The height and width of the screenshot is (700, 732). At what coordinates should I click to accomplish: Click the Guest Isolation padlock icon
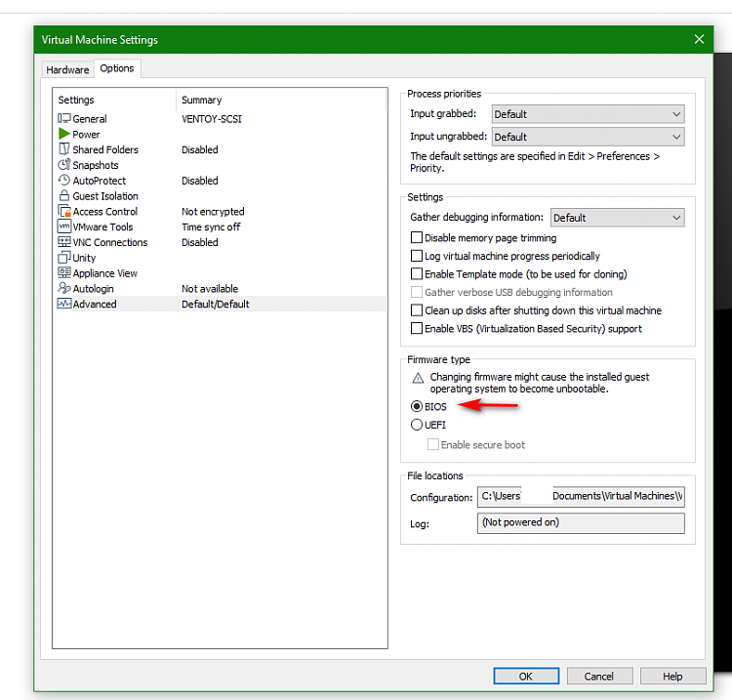64,195
